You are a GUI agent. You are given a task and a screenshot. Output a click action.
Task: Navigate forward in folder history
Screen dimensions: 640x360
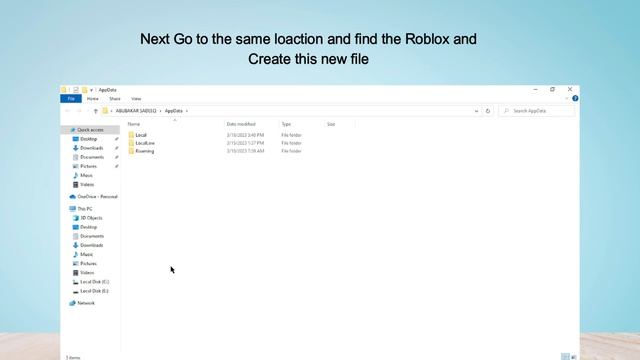point(79,111)
